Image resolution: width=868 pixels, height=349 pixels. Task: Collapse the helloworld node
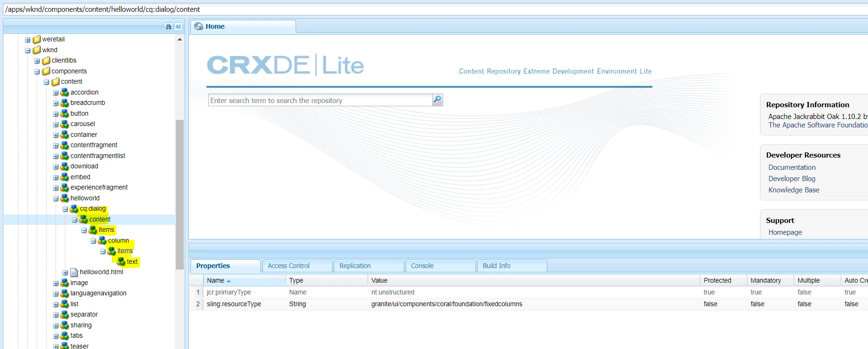tap(56, 198)
